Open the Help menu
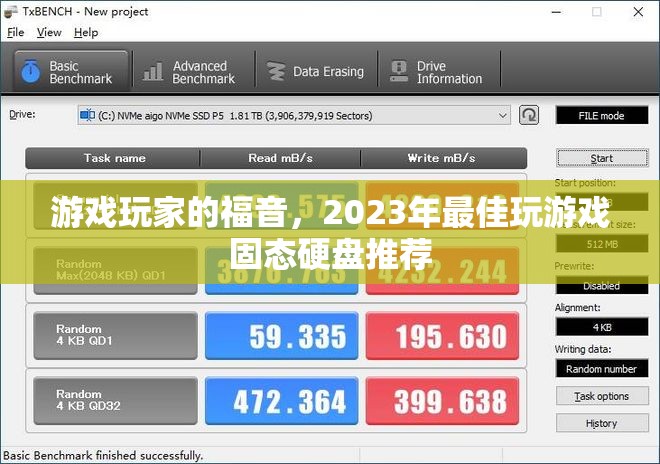This screenshot has width=660, height=464. [86, 32]
